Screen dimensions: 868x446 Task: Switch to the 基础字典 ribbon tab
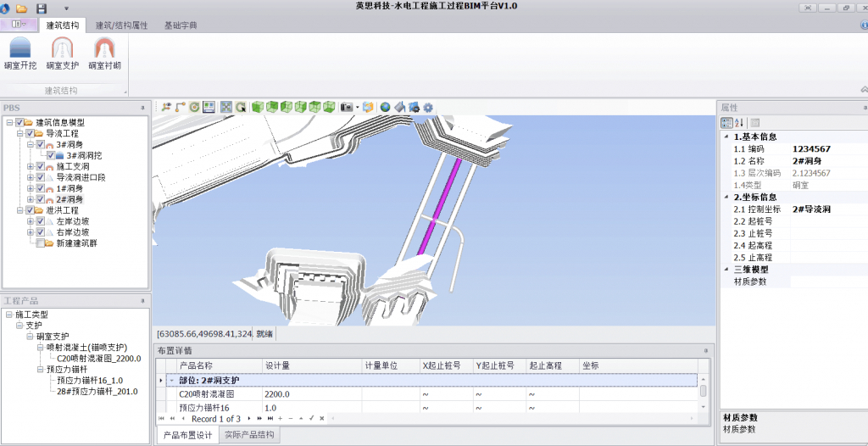(x=181, y=25)
